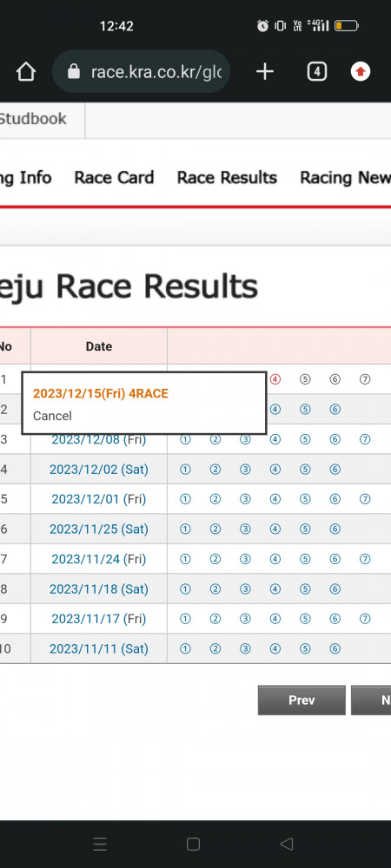Image resolution: width=391 pixels, height=868 pixels.
Task: Tap the Android home square button
Action: tap(193, 845)
